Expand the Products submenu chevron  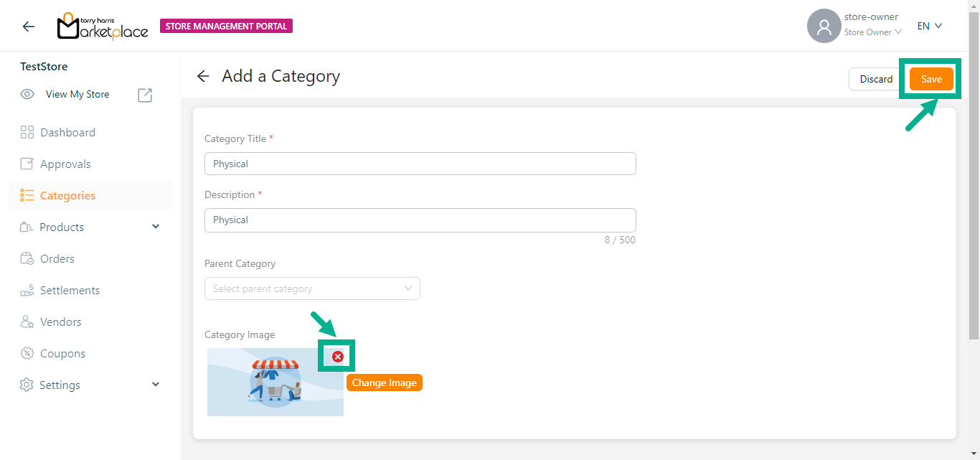click(x=156, y=227)
